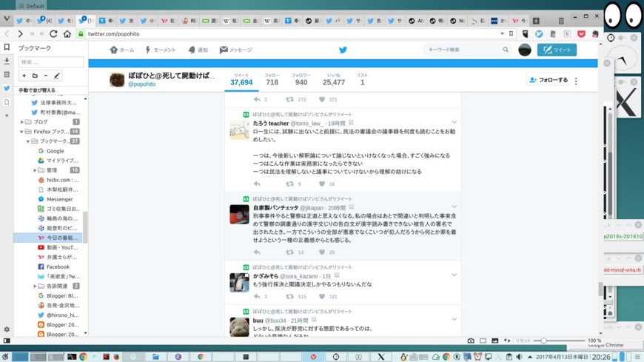Open address bar history dropdown arrow

(x=502, y=34)
